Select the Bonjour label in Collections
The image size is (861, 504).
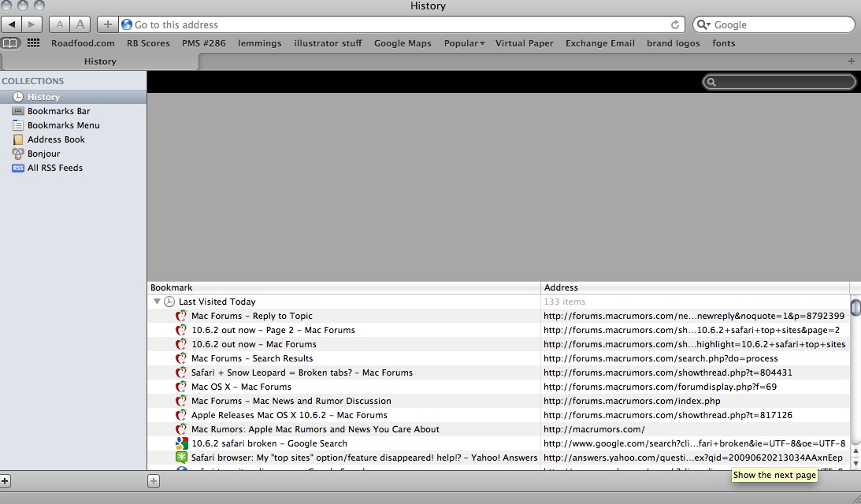coord(44,154)
